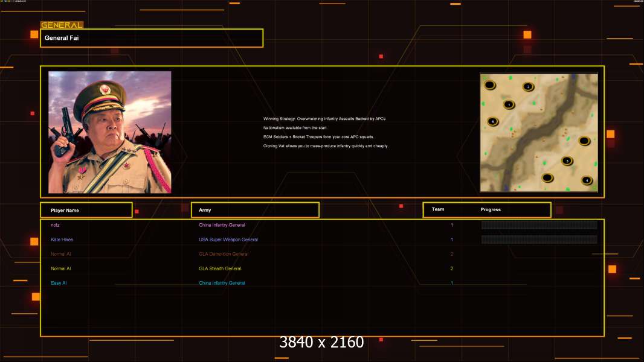Click start position marker 5 on the map
This screenshot has height=362, width=644.
(493, 121)
